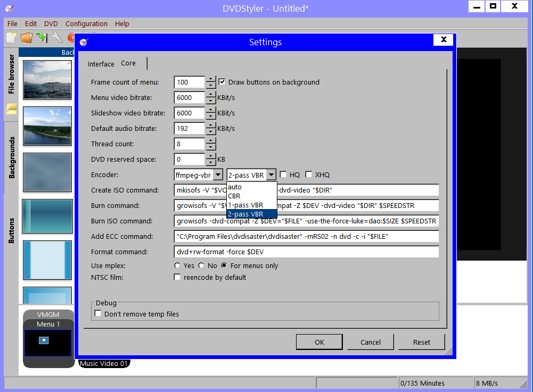Increase Default audio bitrate spinner
Screen dimensions: 533x392
tap(211, 126)
